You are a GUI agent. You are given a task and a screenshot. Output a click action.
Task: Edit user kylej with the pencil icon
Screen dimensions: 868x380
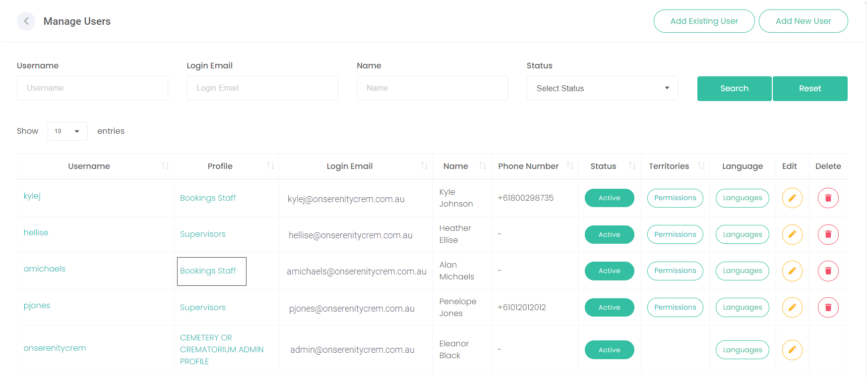[792, 198]
